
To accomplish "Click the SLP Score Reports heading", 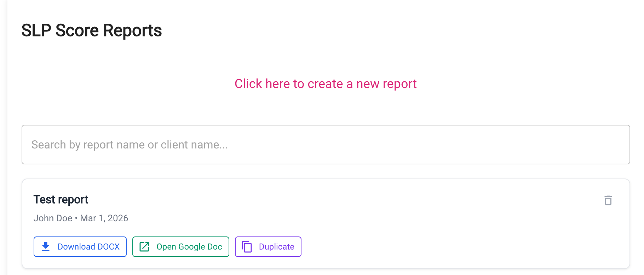I will [92, 30].
